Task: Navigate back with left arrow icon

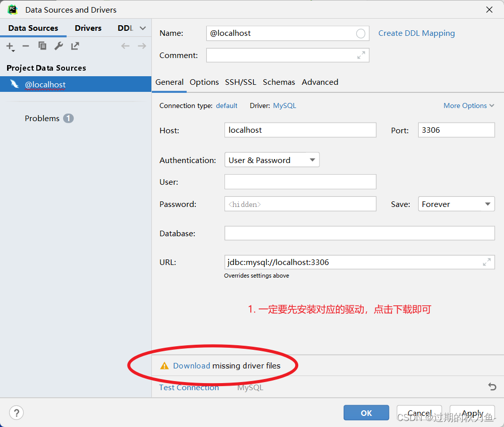Action: (x=125, y=46)
